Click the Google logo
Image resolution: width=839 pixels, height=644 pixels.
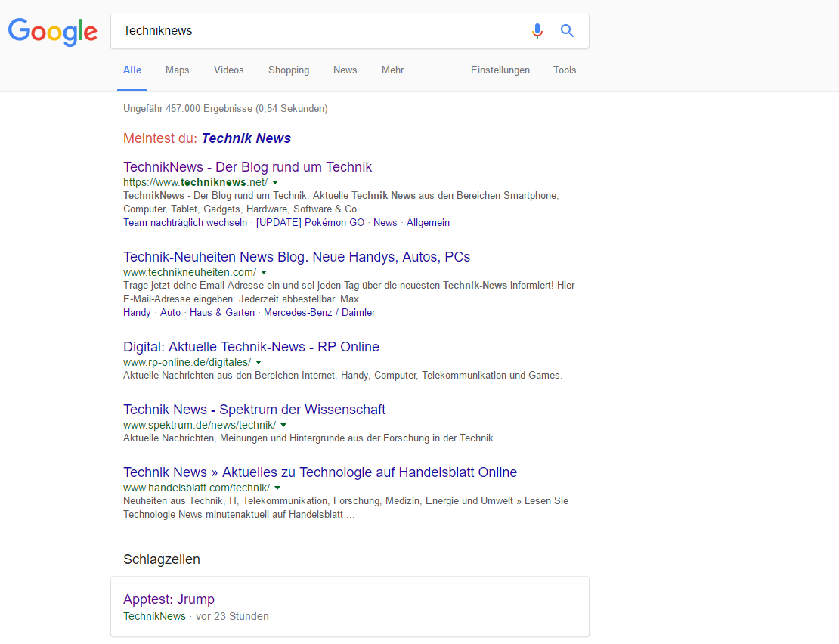point(52,32)
